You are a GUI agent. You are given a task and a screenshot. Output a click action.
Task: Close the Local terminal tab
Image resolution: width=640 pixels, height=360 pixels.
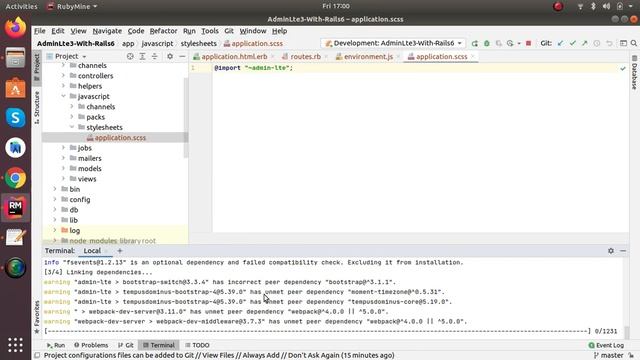(x=107, y=251)
